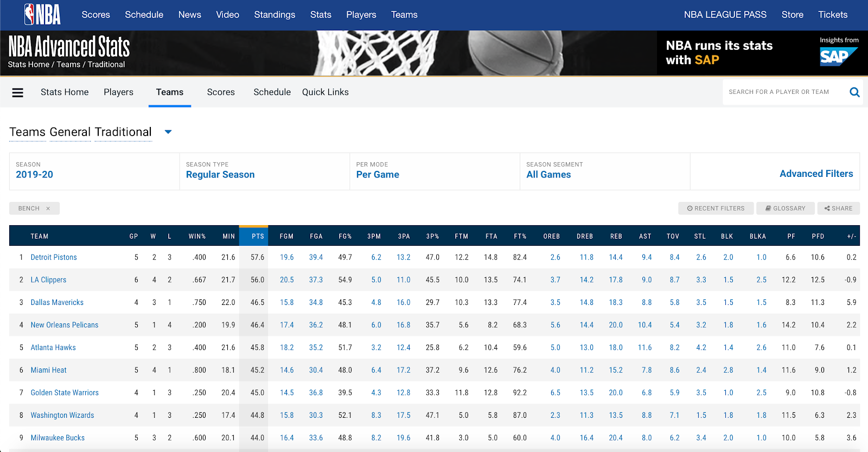This screenshot has width=868, height=452.
Task: Sort table by the FG% column
Action: pos(345,237)
